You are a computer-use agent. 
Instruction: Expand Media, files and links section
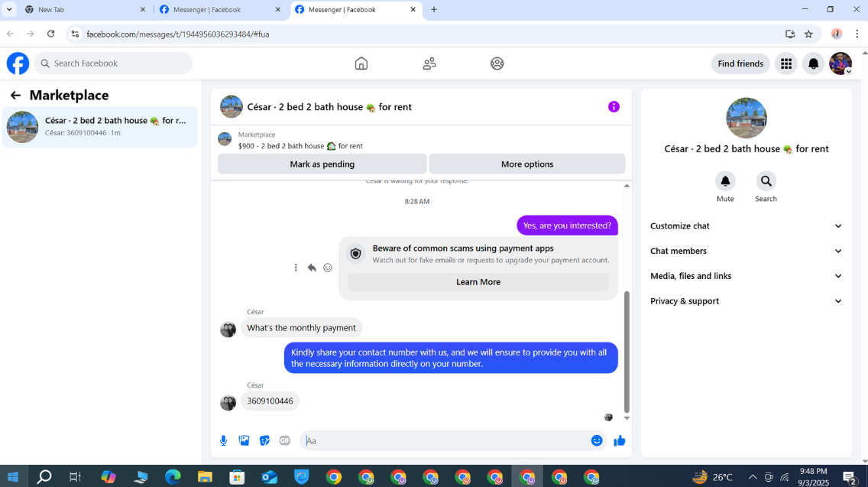pyautogui.click(x=747, y=276)
